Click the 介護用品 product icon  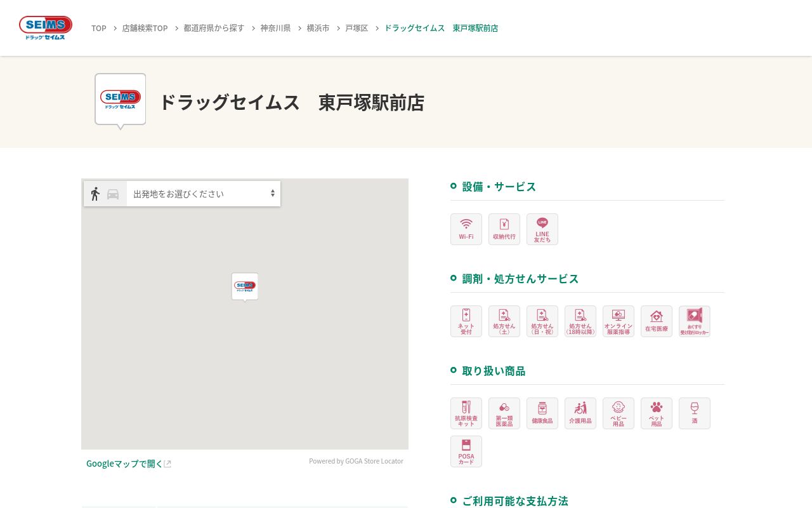(x=580, y=413)
